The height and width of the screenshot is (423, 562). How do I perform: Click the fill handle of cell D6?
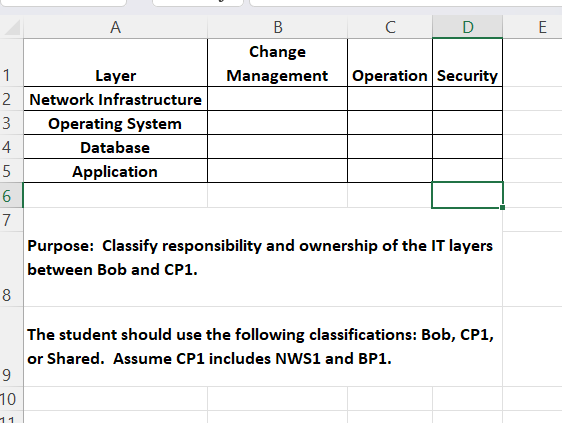point(502,207)
